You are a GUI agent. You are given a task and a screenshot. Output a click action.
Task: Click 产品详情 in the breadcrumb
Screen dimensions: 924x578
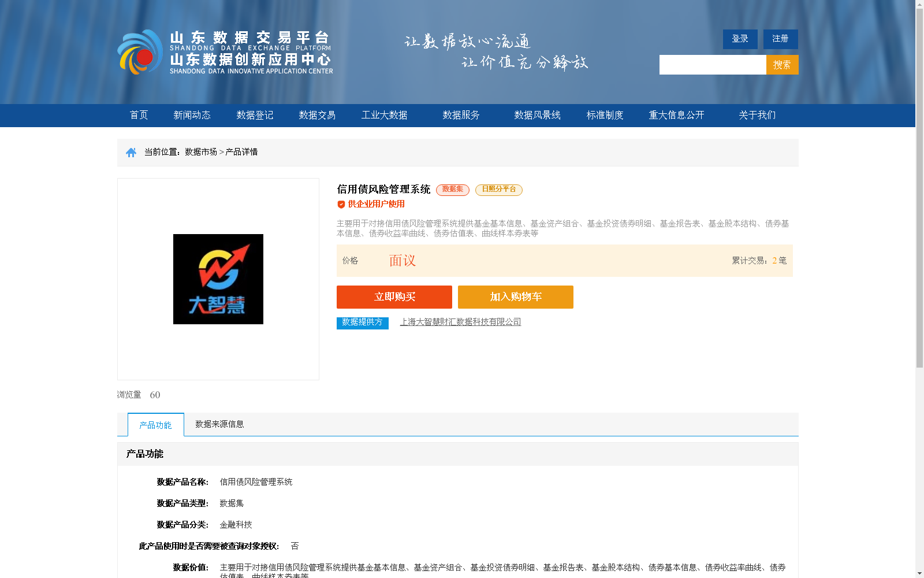241,152
